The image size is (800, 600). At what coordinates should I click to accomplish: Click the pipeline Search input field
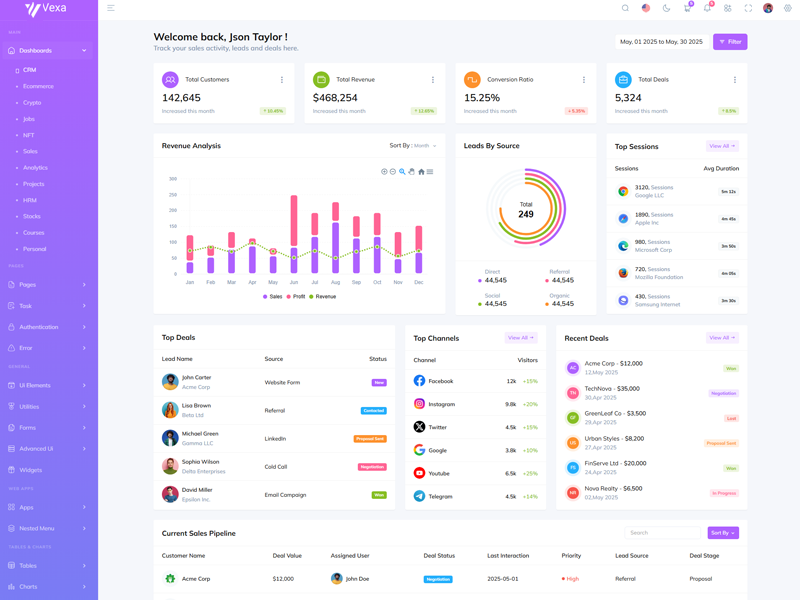pos(662,533)
